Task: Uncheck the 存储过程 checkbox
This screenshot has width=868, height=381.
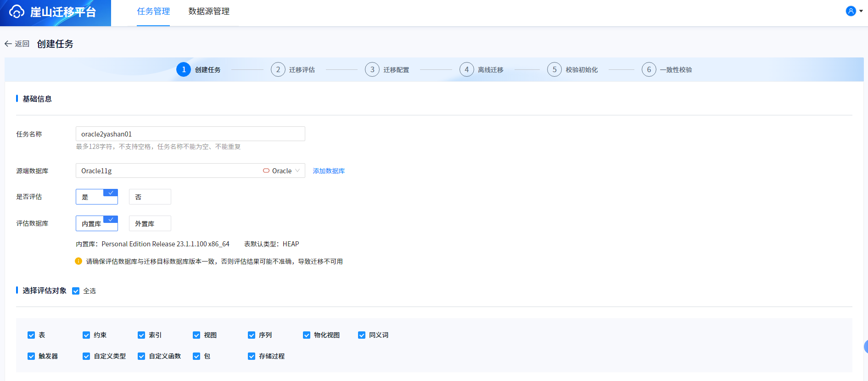Action: [x=252, y=356]
